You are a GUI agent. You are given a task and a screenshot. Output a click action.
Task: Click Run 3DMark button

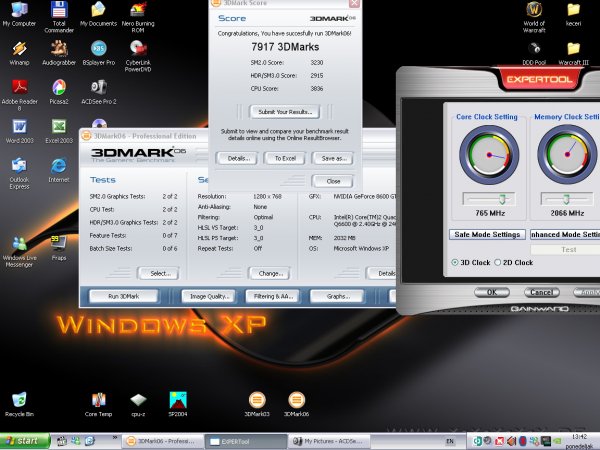point(123,296)
